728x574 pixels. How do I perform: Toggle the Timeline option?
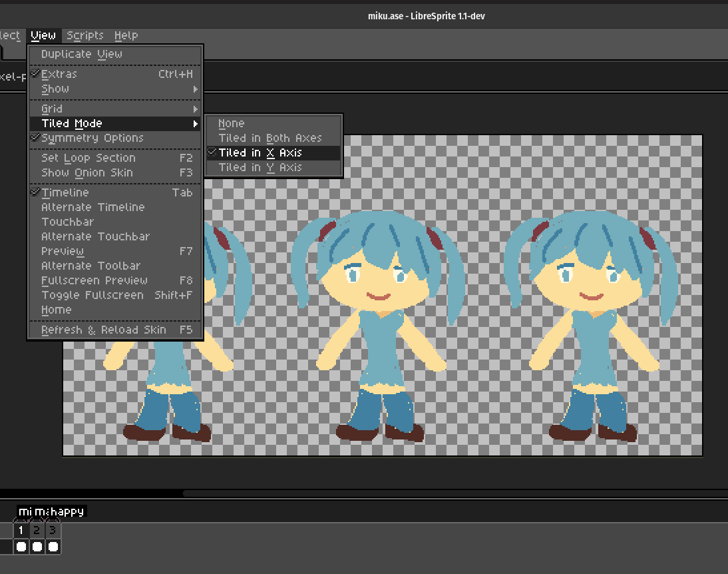(x=115, y=192)
